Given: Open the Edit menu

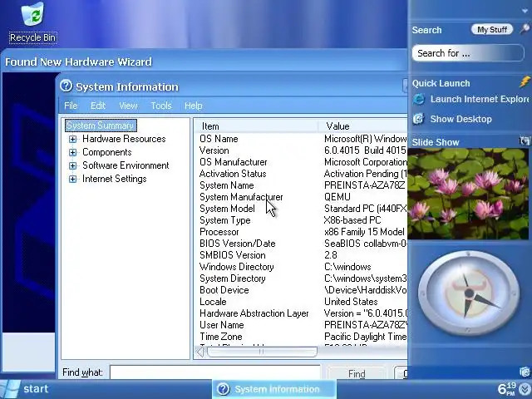Looking at the screenshot, I should (98, 106).
